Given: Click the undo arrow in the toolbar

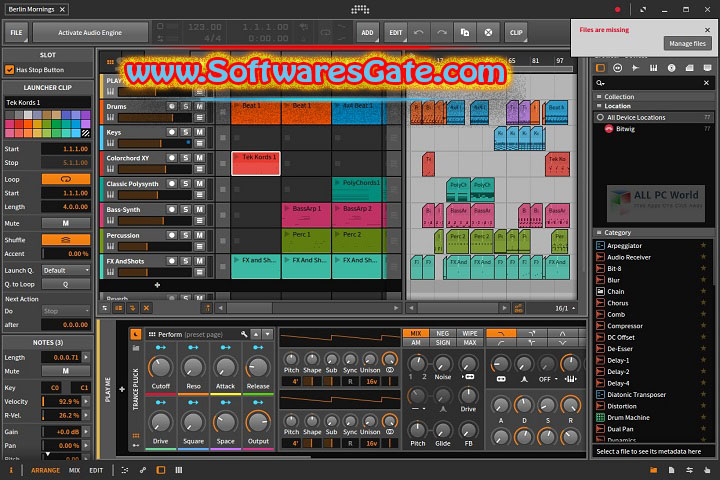Looking at the screenshot, I should click(x=418, y=33).
